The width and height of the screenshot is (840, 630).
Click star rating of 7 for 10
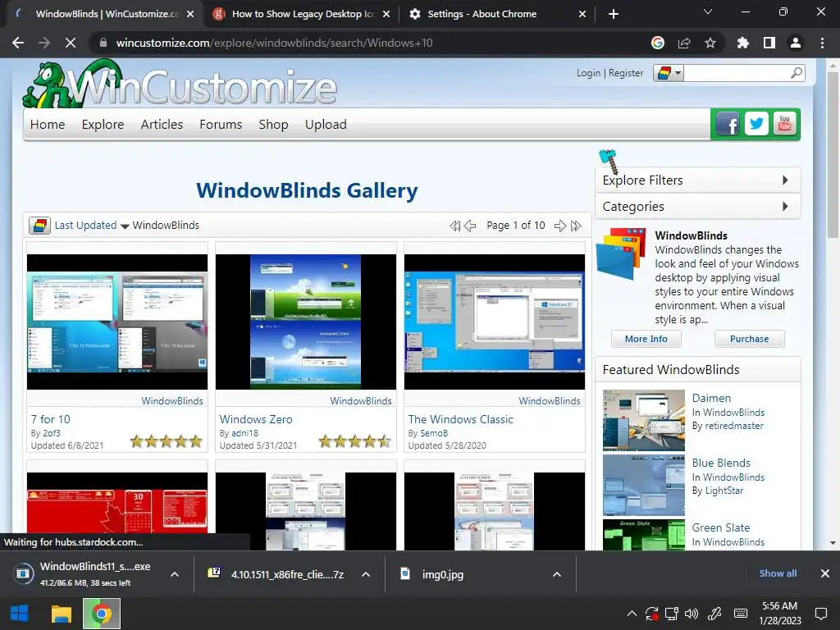(x=167, y=441)
